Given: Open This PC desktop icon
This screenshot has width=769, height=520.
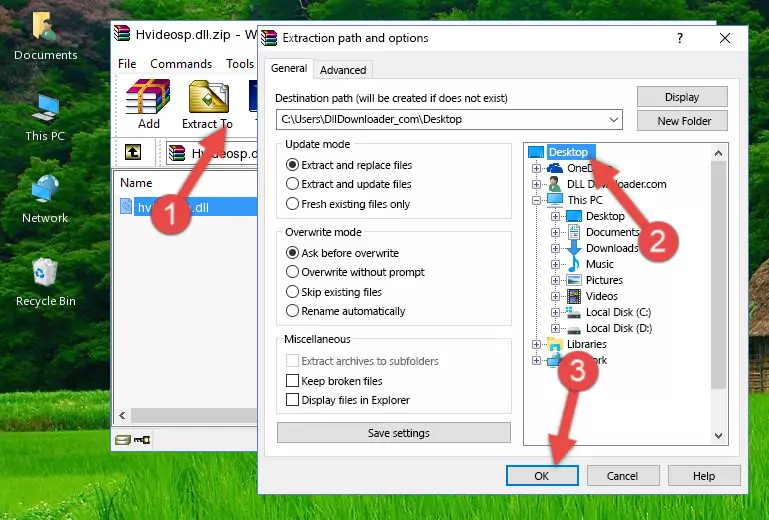Looking at the screenshot, I should (x=45, y=118).
